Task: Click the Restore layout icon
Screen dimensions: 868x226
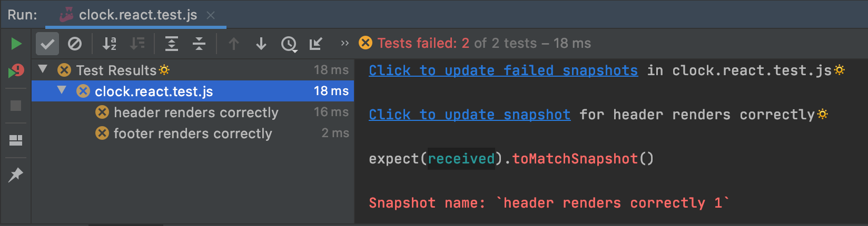Action: tap(16, 140)
